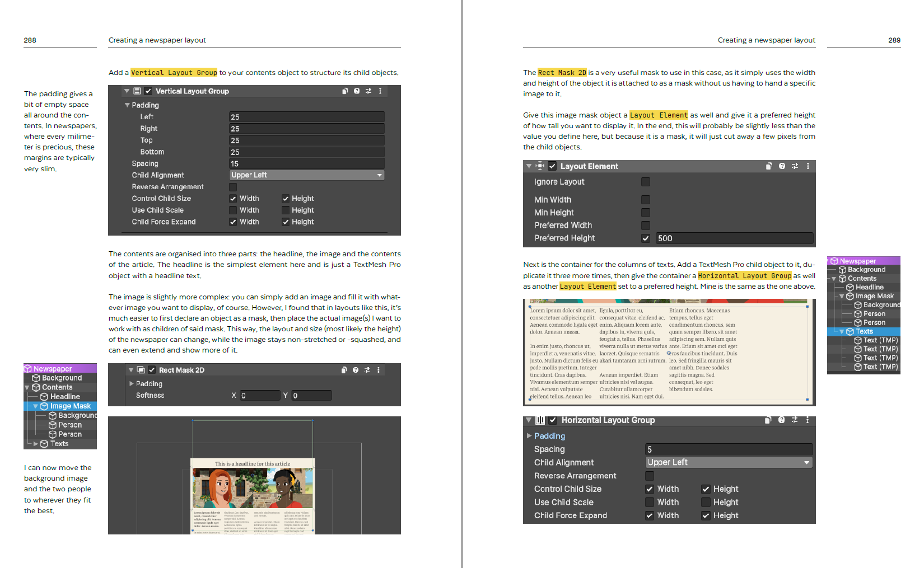Click Layout Element script reference icon
Image resolution: width=924 pixels, height=568 pixels.
tap(769, 166)
